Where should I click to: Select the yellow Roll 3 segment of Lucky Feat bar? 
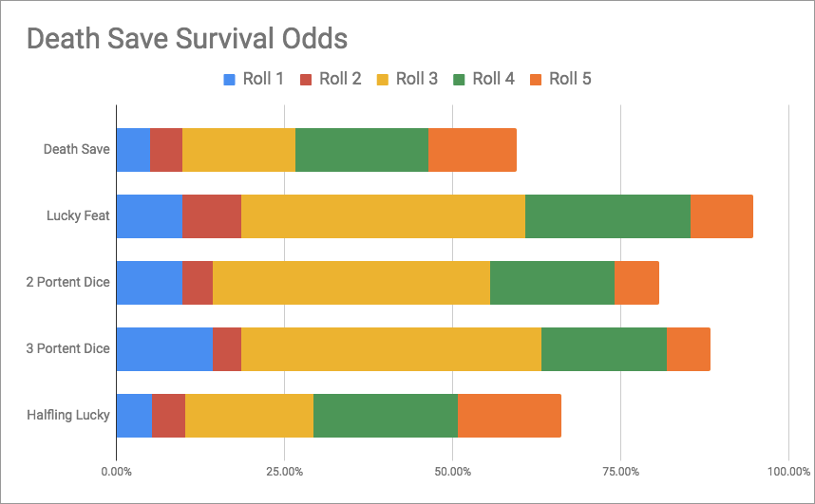coord(383,216)
